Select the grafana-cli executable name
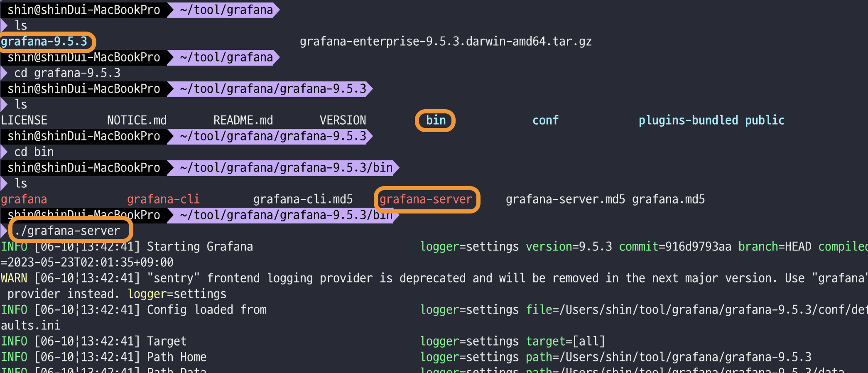This screenshot has height=373, width=868. pyautogui.click(x=163, y=199)
